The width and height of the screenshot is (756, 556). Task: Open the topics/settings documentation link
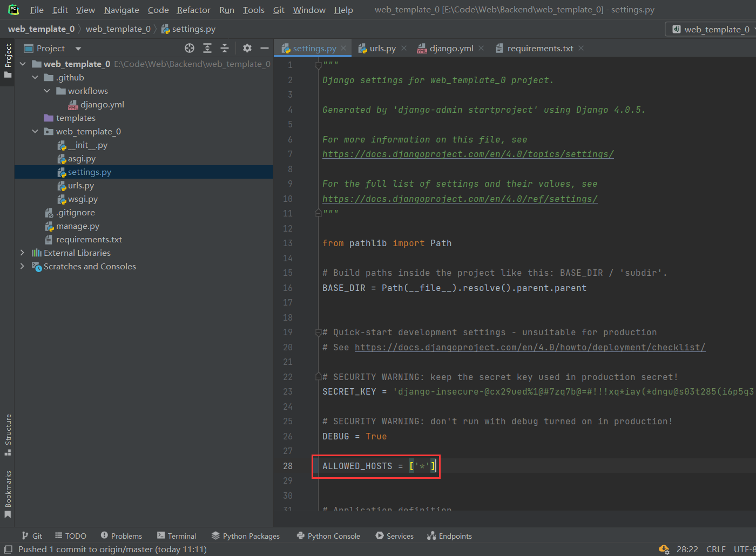[x=468, y=154]
